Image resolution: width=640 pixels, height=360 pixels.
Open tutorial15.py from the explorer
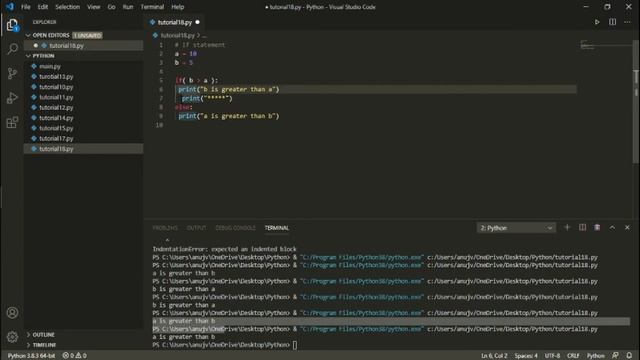pos(56,128)
